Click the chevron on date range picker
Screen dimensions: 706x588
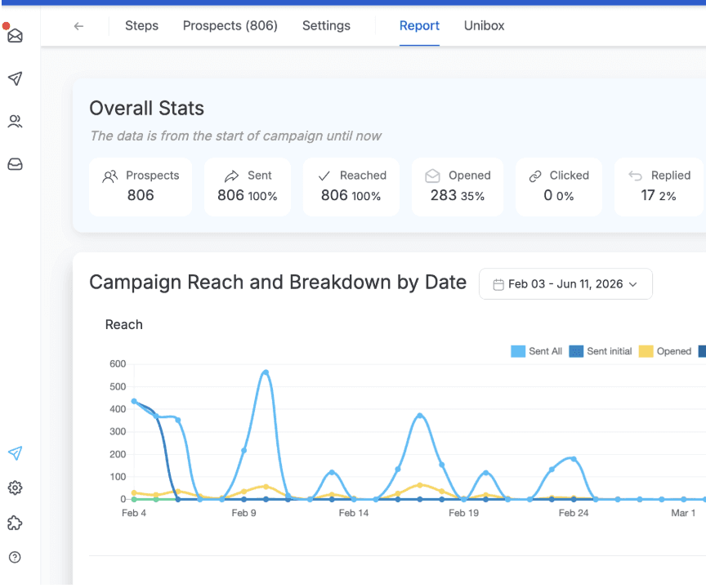(x=633, y=284)
